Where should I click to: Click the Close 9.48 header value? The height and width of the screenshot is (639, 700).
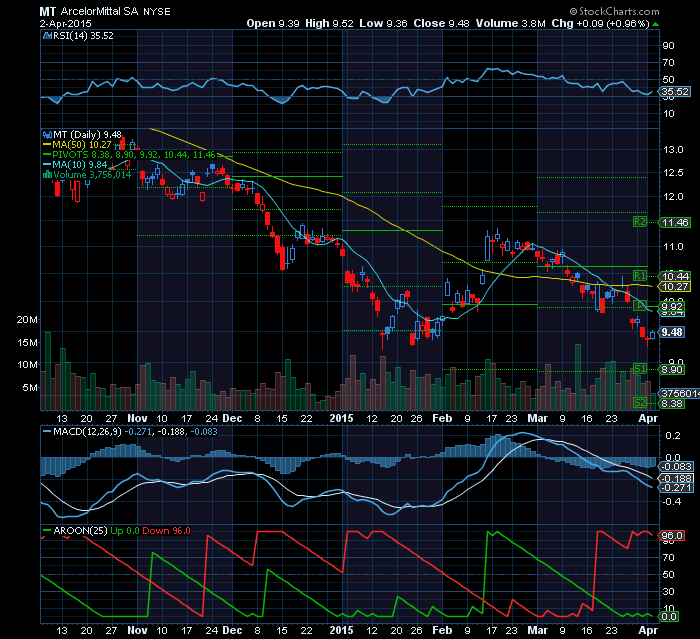[x=441, y=23]
